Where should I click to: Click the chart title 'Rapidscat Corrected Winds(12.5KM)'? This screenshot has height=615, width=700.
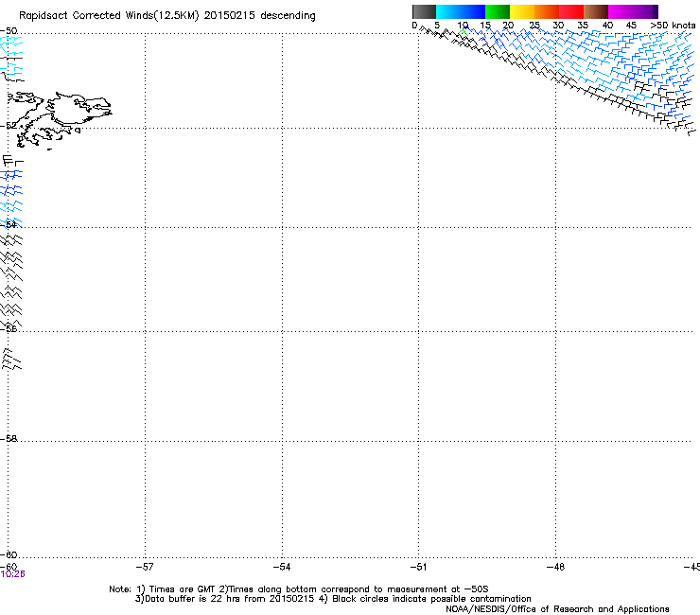tap(109, 16)
